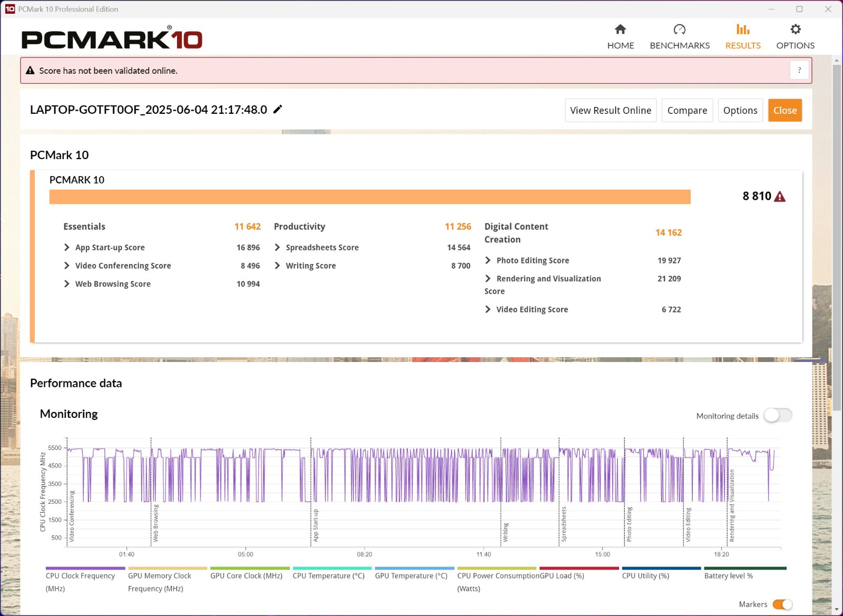Expand Video Editing Score details

click(x=488, y=309)
